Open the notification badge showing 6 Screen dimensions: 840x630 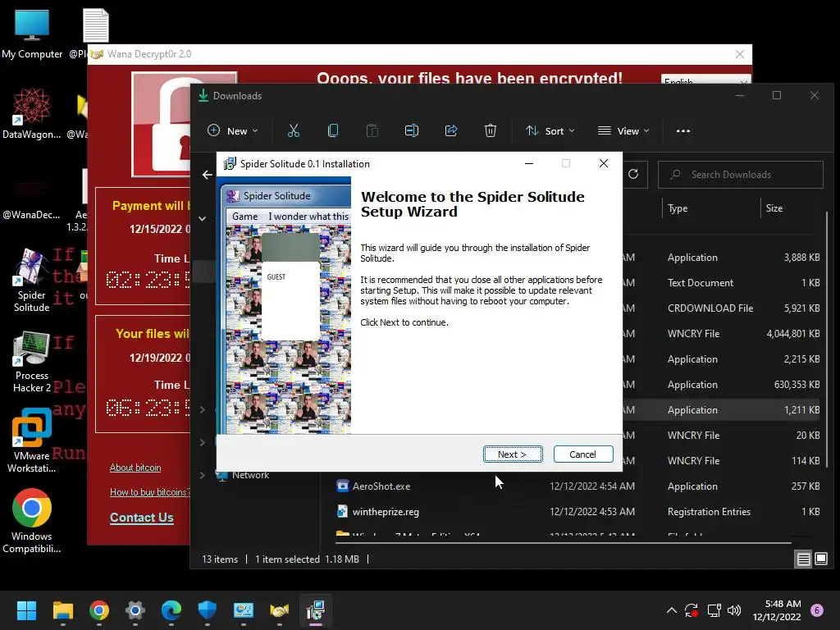817,610
